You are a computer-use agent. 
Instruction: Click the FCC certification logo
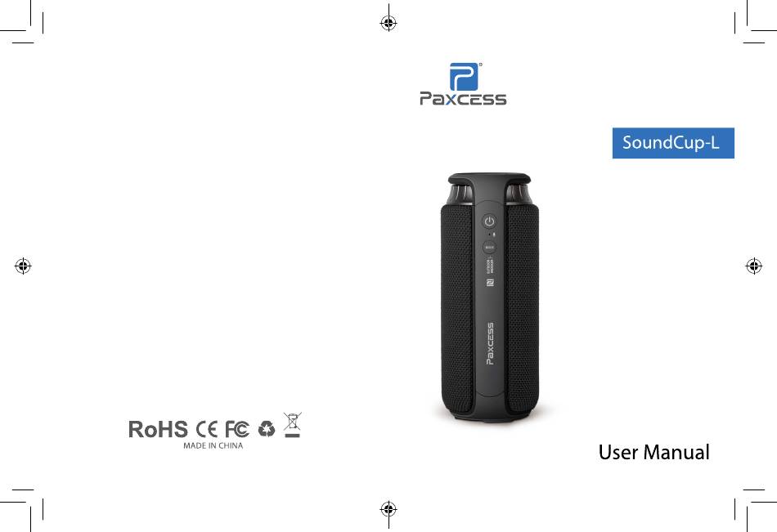coord(237,430)
